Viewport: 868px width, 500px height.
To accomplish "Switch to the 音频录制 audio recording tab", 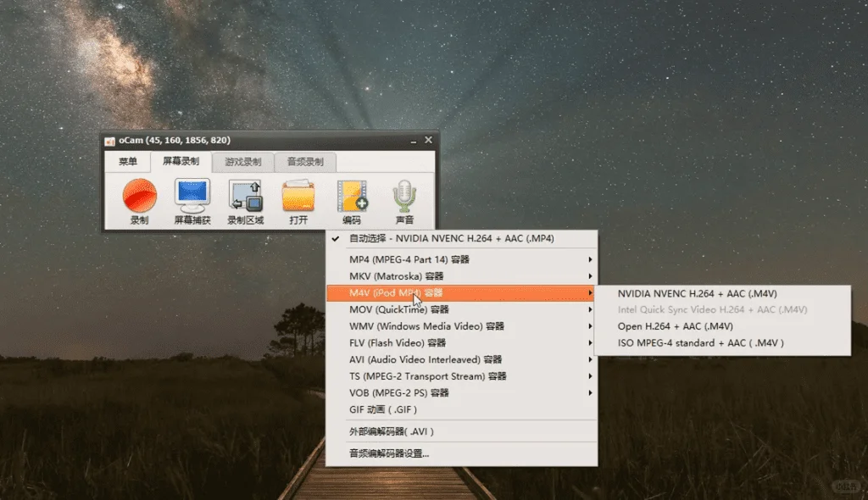I will tap(305, 162).
